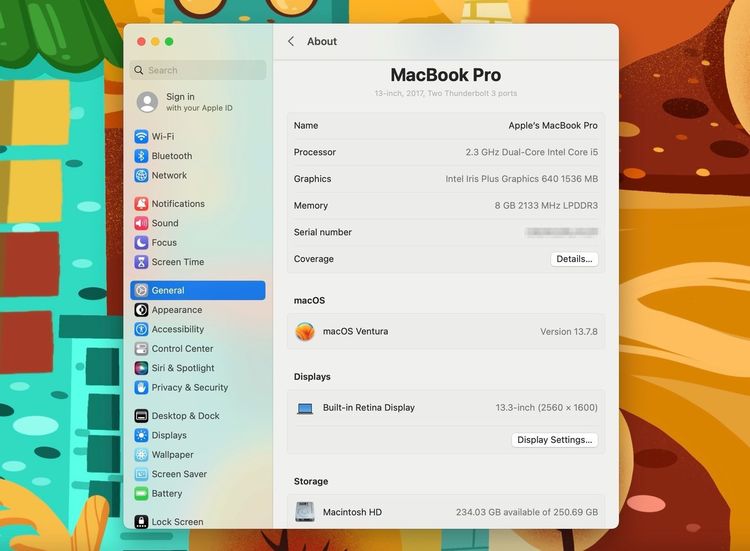This screenshot has height=551, width=750.
Task: Open coverage Details… button
Action: 574,259
